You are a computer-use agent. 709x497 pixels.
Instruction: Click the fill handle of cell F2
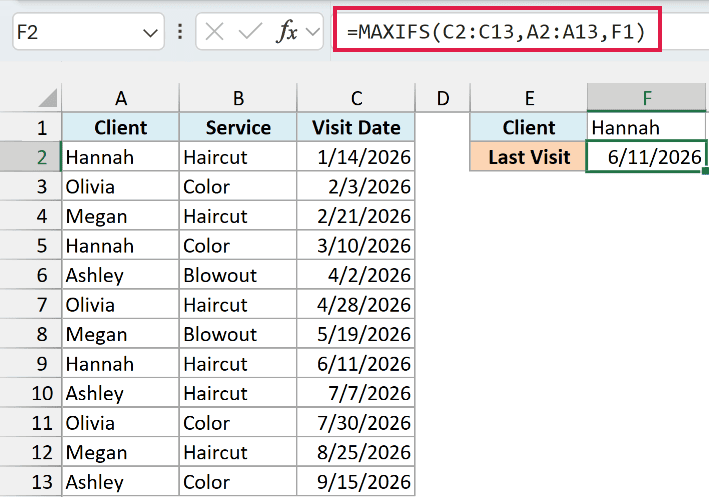[x=706, y=171]
